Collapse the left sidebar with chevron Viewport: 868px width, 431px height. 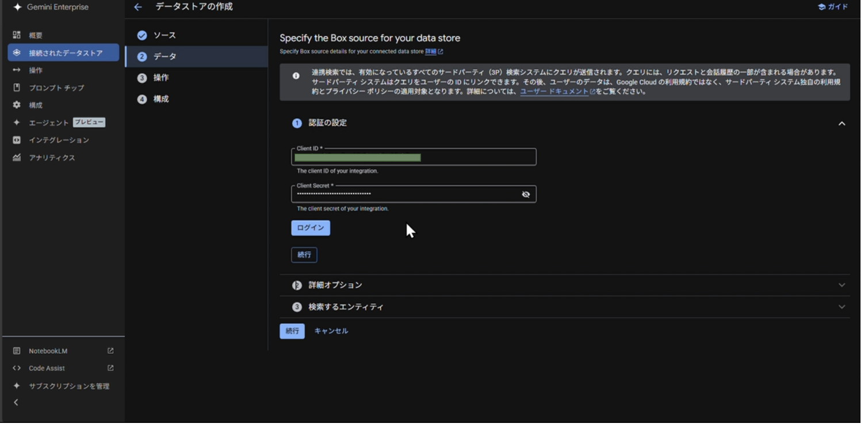pyautogui.click(x=16, y=403)
